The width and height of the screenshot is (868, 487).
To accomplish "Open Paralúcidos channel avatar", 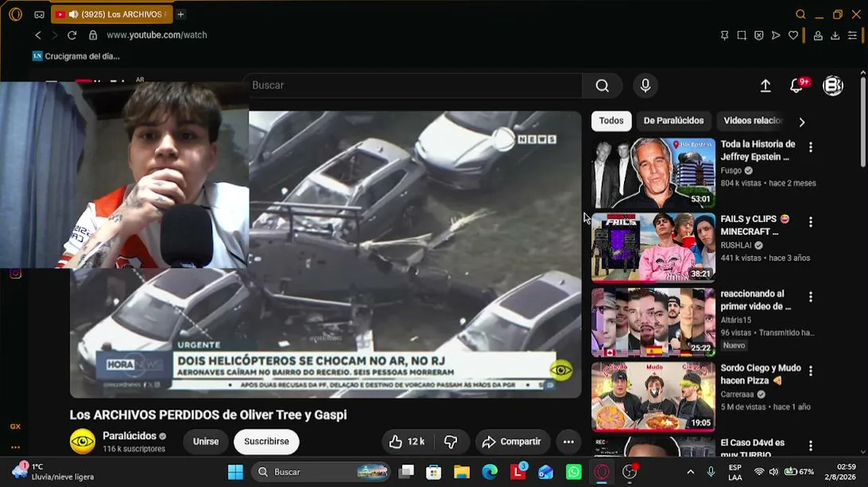I will pos(82,442).
